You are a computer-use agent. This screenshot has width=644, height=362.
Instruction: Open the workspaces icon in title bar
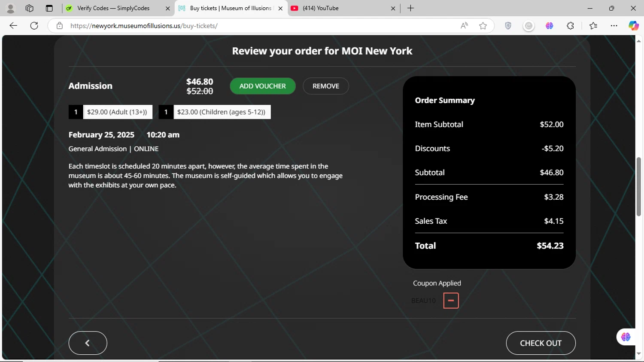(30, 8)
